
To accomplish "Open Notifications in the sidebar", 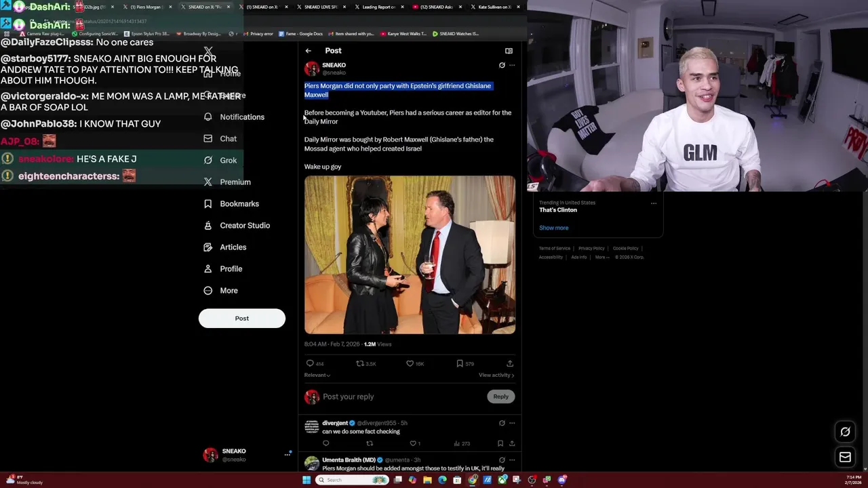I will [235, 117].
